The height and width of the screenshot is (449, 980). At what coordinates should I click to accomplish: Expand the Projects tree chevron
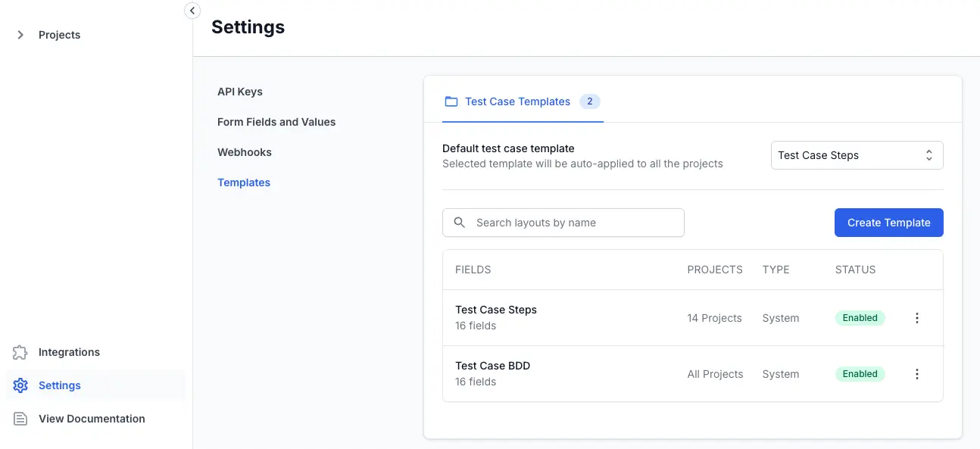tap(20, 35)
